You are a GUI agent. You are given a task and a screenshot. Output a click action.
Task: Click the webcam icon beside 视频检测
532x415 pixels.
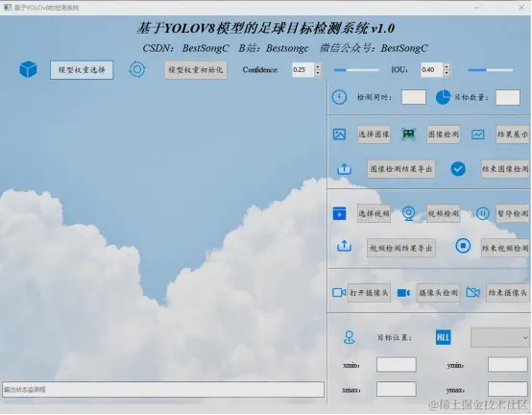coord(408,214)
